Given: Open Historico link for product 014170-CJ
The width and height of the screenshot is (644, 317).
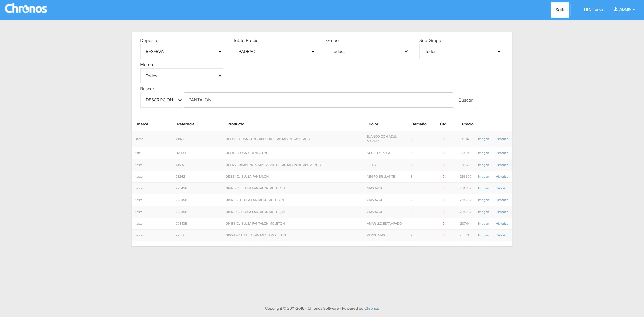Looking at the screenshot, I should coord(502,188).
